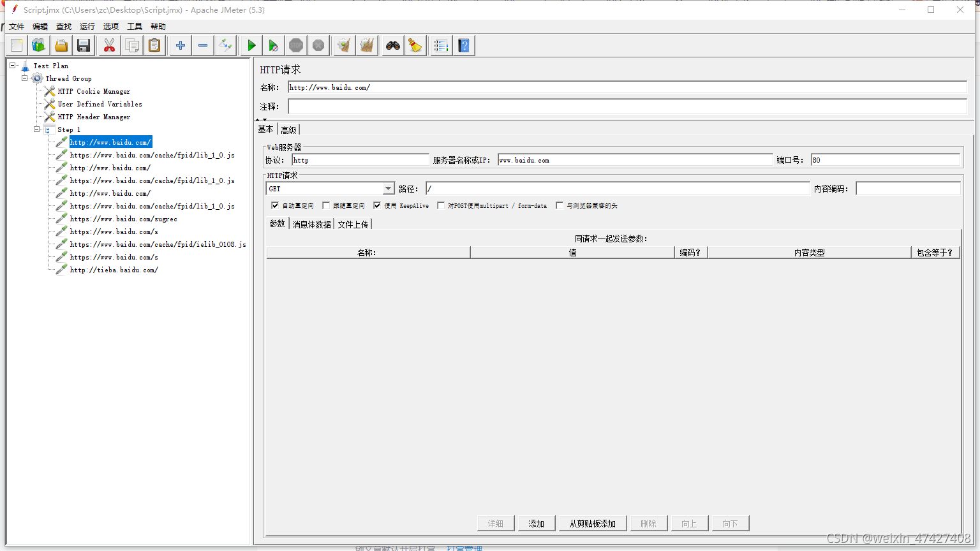Start the test with the green Start icon

[x=251, y=45]
